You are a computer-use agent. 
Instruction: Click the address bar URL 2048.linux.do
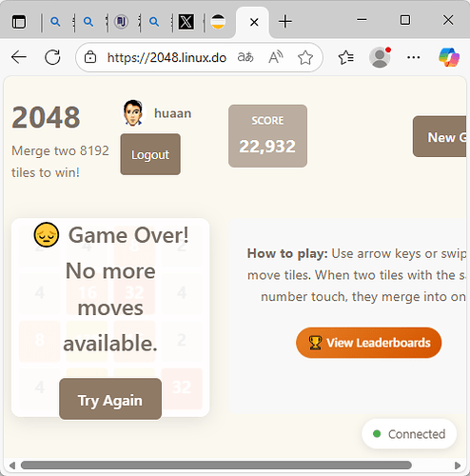click(166, 58)
